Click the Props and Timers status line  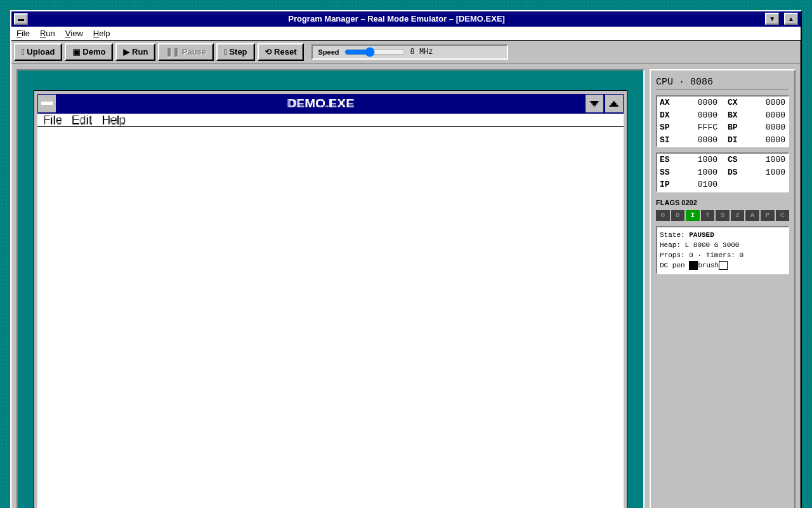point(702,255)
